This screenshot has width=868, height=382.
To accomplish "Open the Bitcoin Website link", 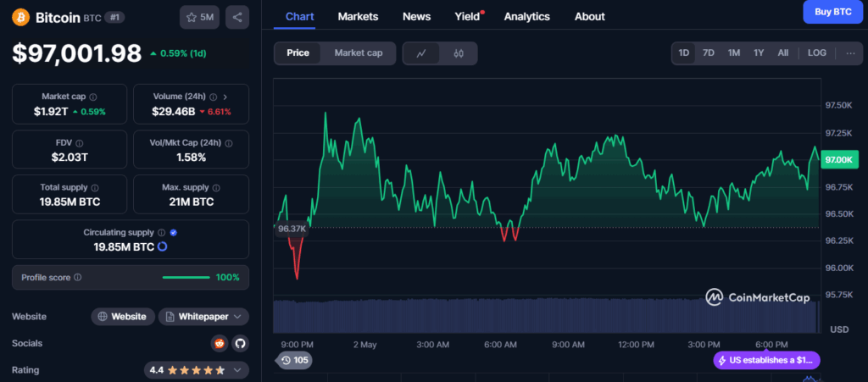I will tap(123, 317).
